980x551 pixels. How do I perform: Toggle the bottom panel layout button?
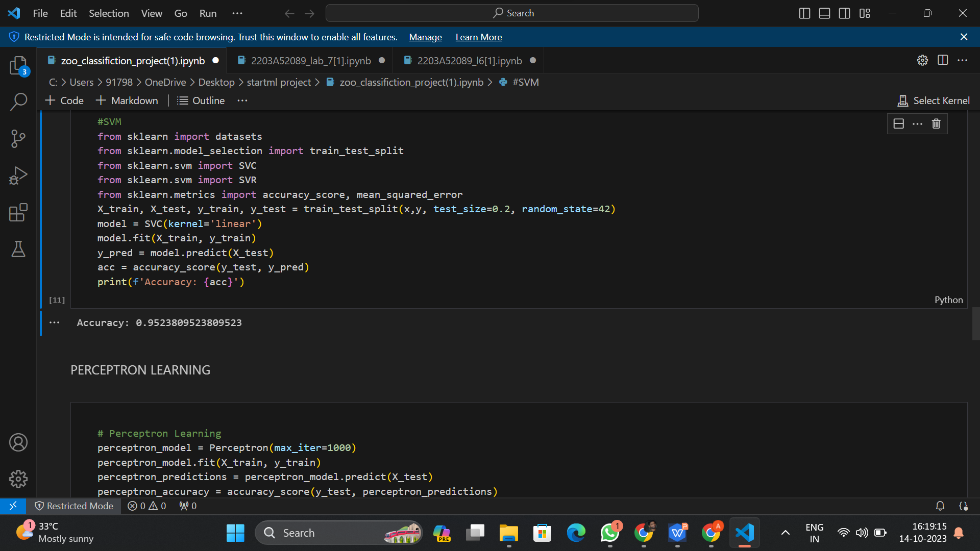[x=824, y=13]
